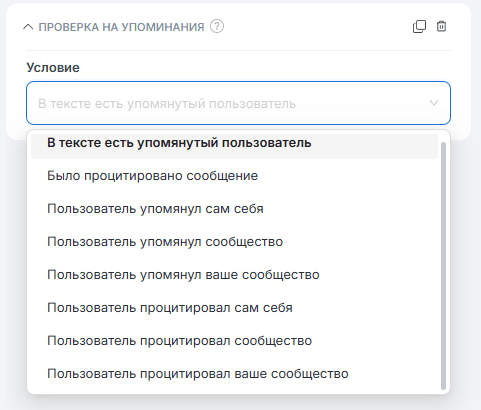Image resolution: width=481 pixels, height=410 pixels.
Task: Select «Пользователь процитировал сам себя»
Action: click(x=234, y=308)
